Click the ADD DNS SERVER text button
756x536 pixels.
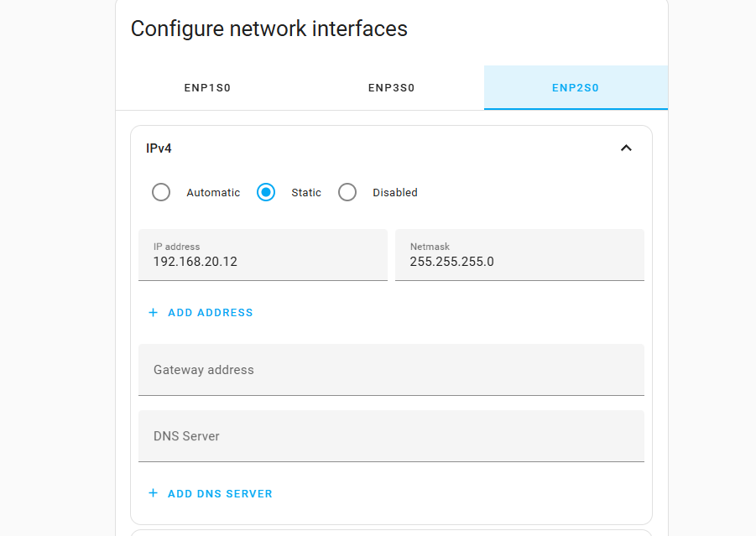(x=220, y=494)
